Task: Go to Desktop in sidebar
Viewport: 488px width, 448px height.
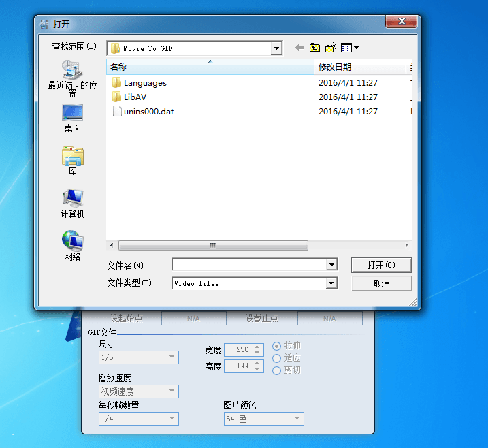Action: 72,118
